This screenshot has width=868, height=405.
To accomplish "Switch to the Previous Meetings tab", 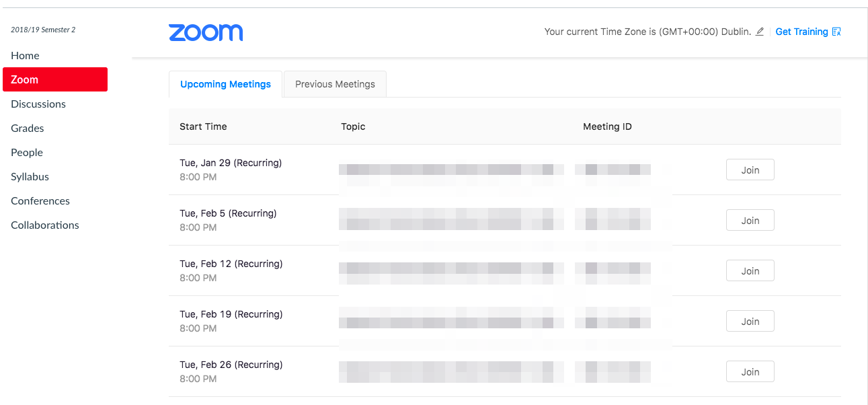I will pos(335,84).
